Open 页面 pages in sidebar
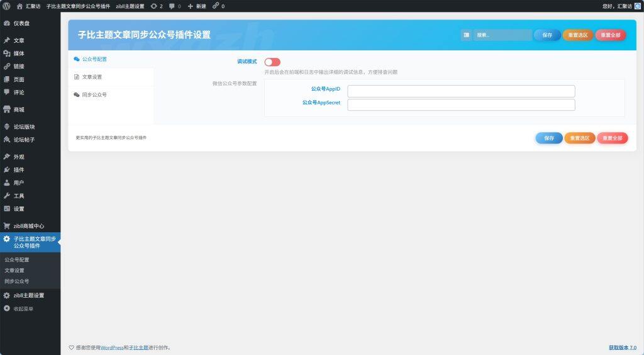The width and height of the screenshot is (644, 355). [x=30, y=79]
